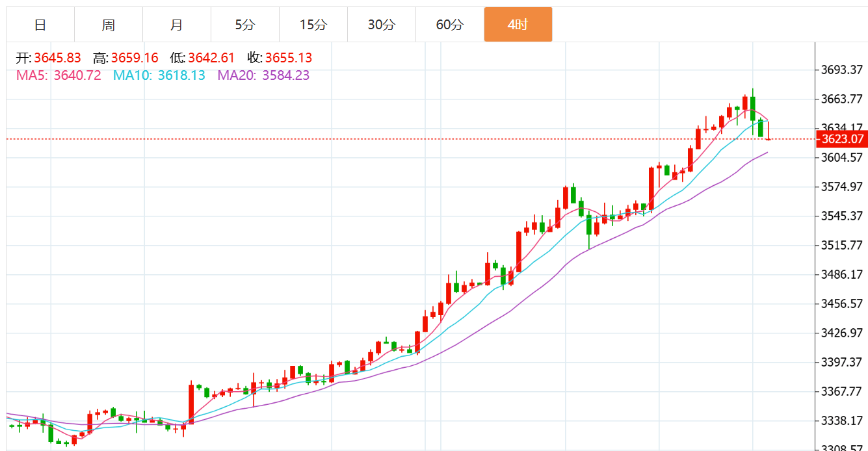
Task: Show the 30分 interval chart
Action: pyautogui.click(x=382, y=25)
